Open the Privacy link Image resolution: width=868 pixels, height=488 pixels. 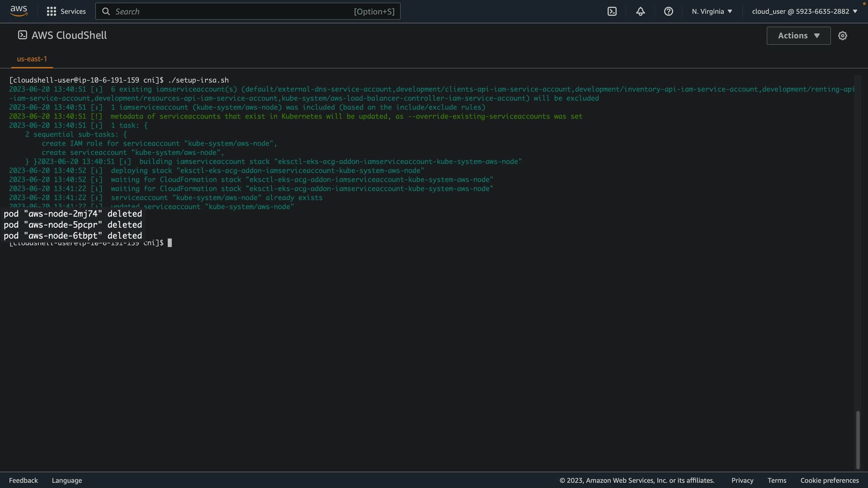click(x=742, y=480)
